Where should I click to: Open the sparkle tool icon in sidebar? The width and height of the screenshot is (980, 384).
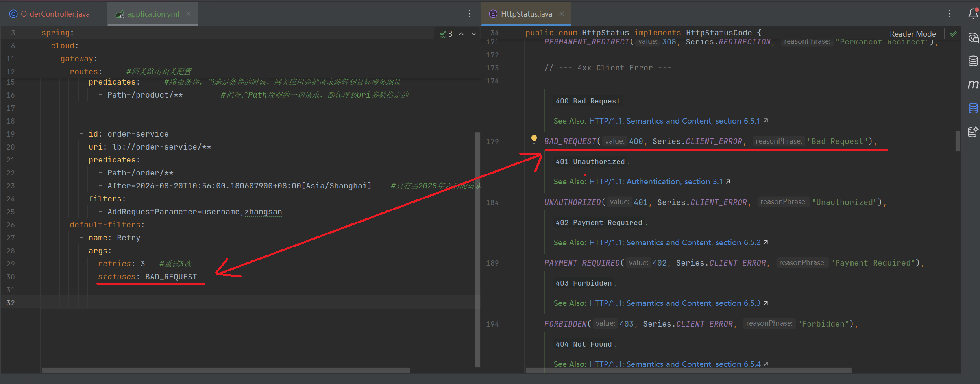(x=973, y=131)
